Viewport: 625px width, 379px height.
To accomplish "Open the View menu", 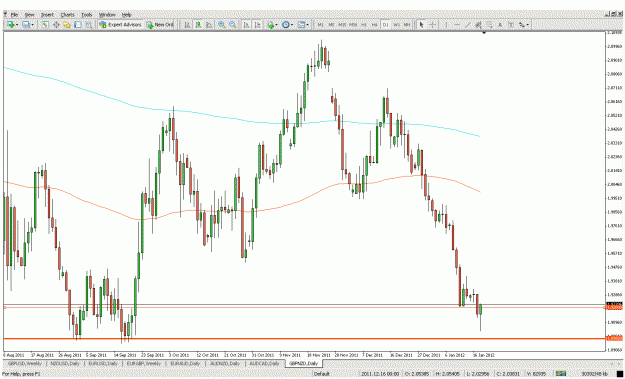I will (x=29, y=15).
